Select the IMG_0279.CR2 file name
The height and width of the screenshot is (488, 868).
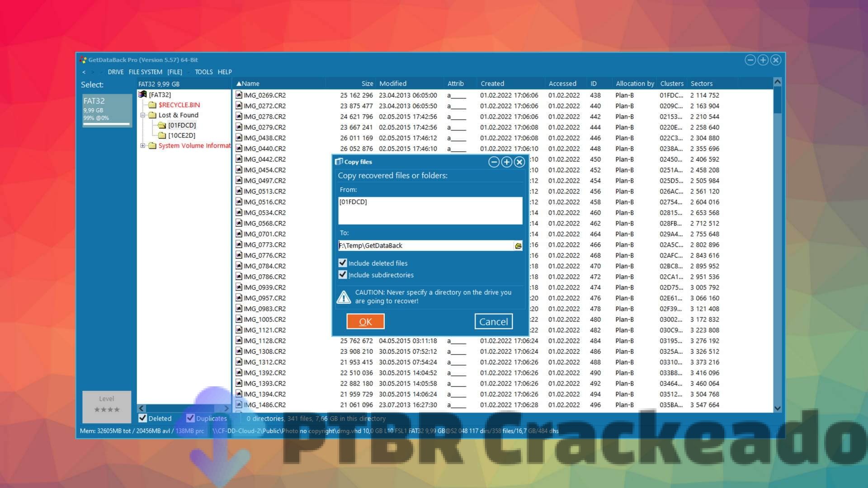pos(264,127)
